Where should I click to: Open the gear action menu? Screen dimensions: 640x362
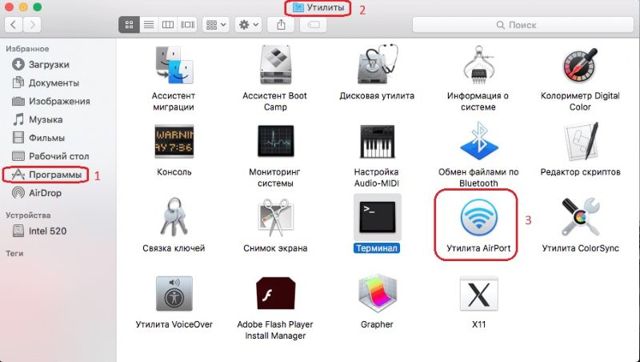[x=248, y=25]
